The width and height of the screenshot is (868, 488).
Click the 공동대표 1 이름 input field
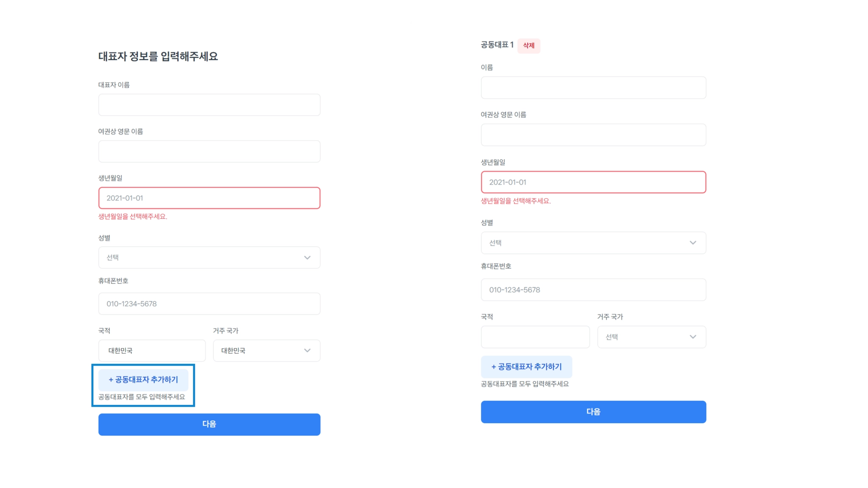pyautogui.click(x=593, y=87)
